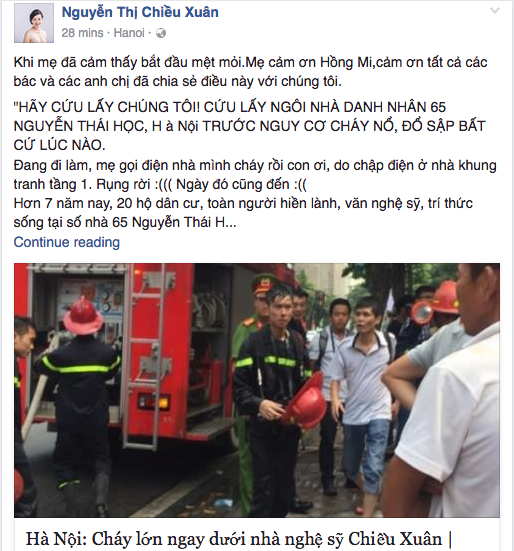Open the post options chevron menu
The image size is (514, 551).
pyautogui.click(x=495, y=11)
